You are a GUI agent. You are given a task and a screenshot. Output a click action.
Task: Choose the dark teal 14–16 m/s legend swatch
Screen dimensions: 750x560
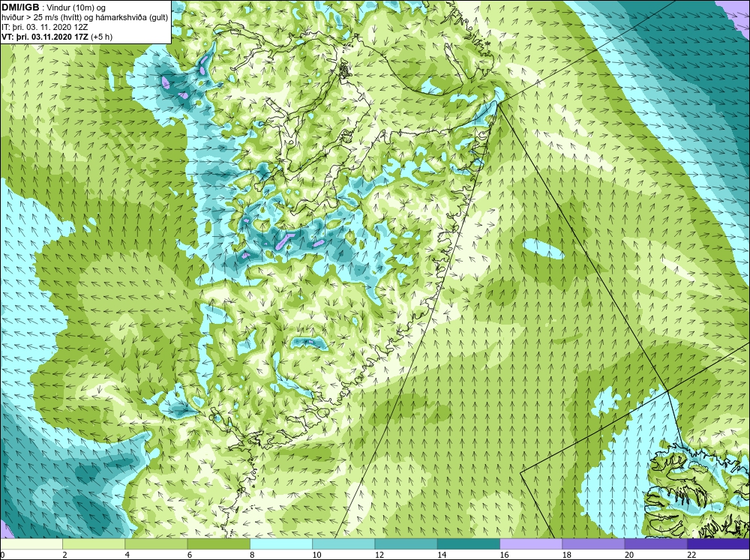tap(469, 544)
